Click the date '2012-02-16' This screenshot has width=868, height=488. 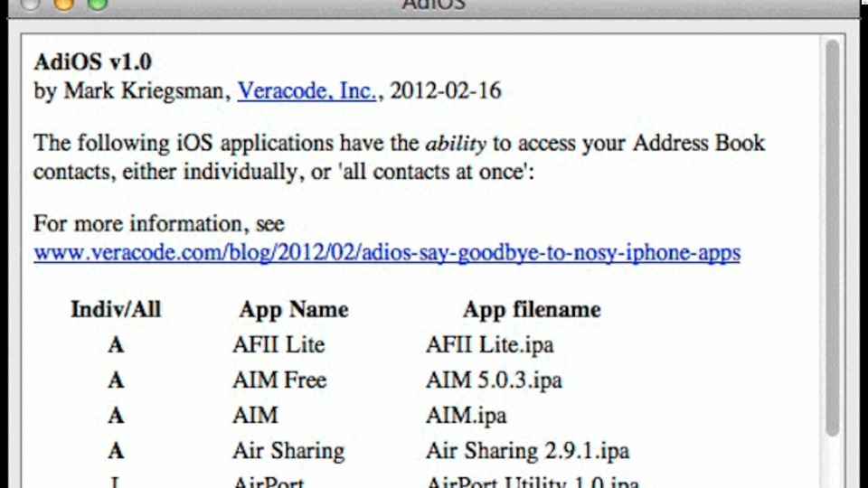[446, 90]
